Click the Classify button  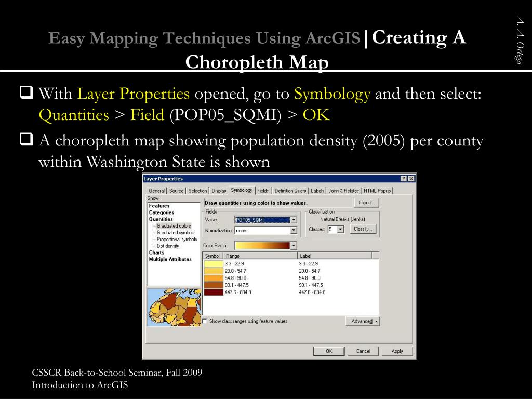point(363,229)
